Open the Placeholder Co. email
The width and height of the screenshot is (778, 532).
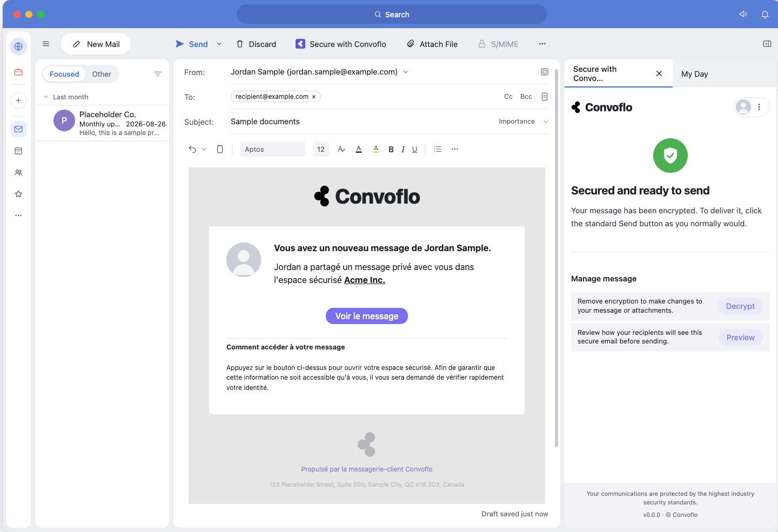[x=102, y=123]
